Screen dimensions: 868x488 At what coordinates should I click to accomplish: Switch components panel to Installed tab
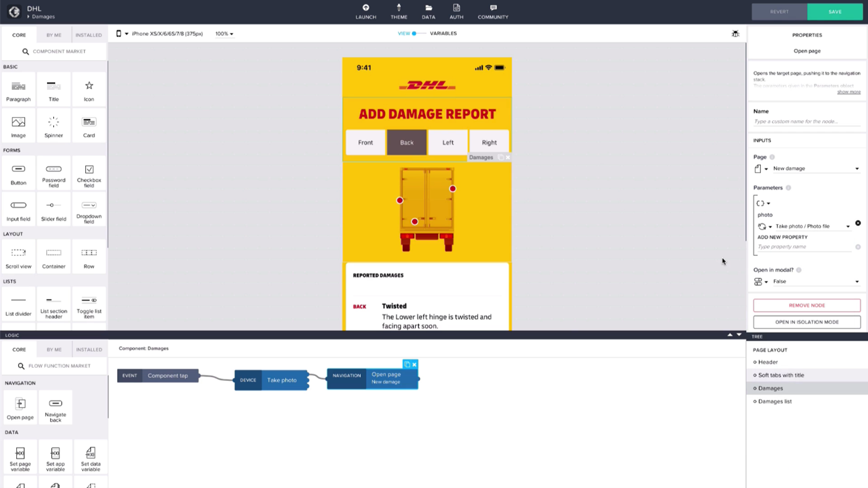[x=89, y=35]
